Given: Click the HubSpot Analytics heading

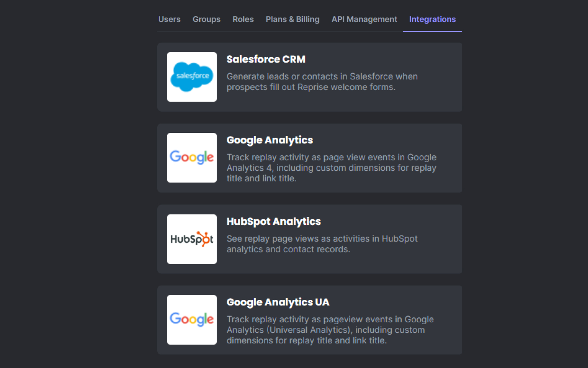Looking at the screenshot, I should (x=273, y=222).
